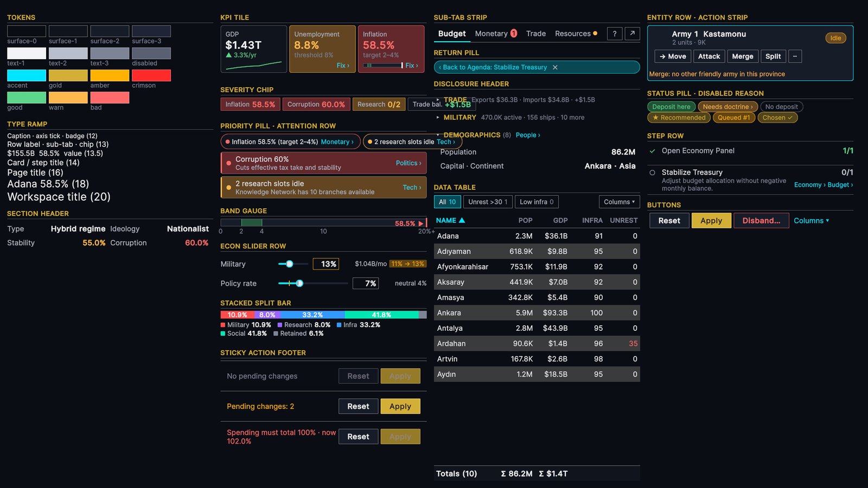Toggle the Queued #1 pill
This screenshot has height=488, width=868.
click(734, 118)
